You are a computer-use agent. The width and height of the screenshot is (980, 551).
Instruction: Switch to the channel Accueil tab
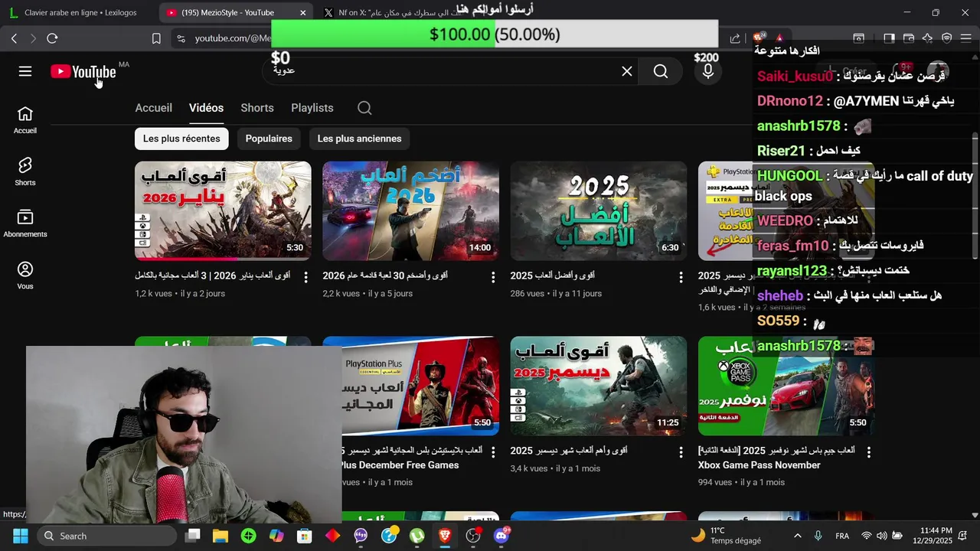pyautogui.click(x=153, y=108)
